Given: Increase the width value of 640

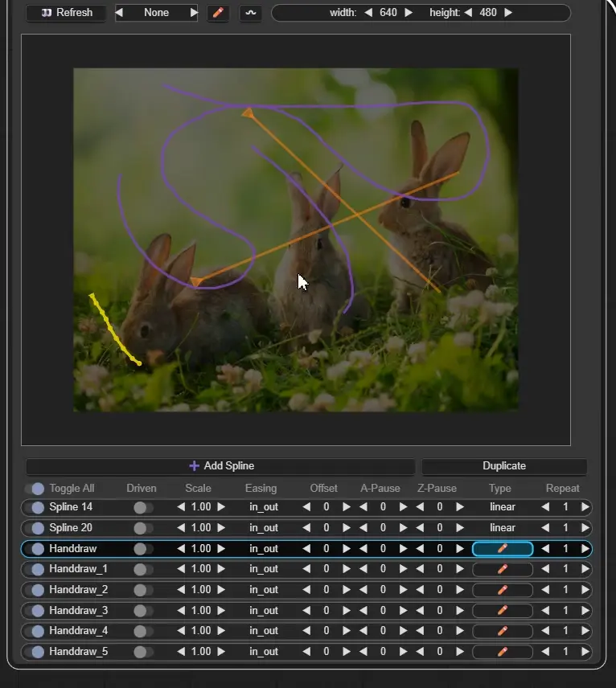Looking at the screenshot, I should (x=409, y=13).
